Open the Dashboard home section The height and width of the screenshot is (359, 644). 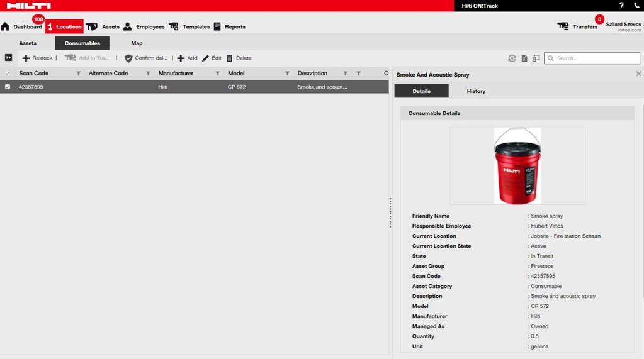click(22, 26)
